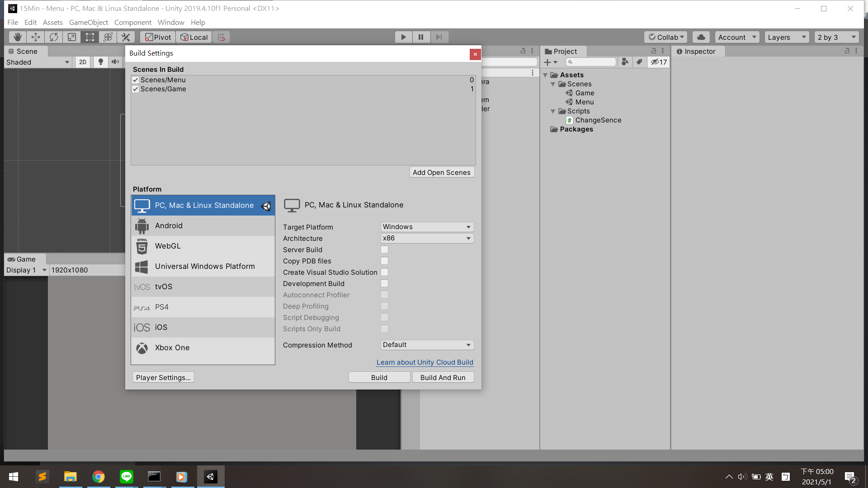The width and height of the screenshot is (868, 488).
Task: Select the Move tool
Action: (35, 37)
